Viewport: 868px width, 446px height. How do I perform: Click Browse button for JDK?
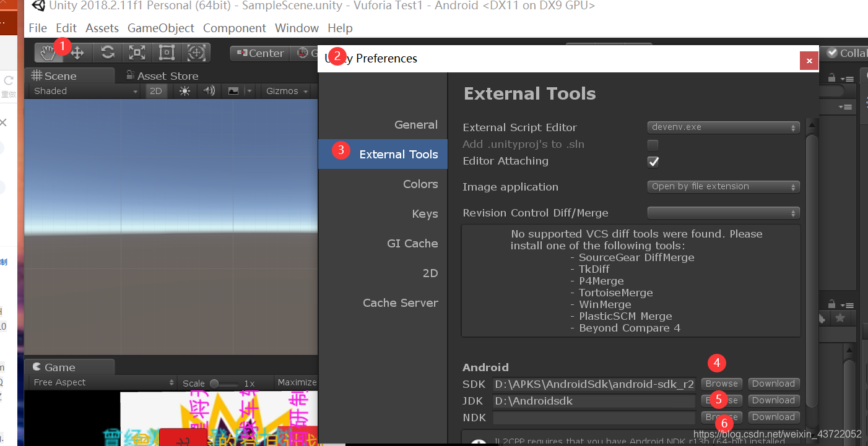point(721,400)
